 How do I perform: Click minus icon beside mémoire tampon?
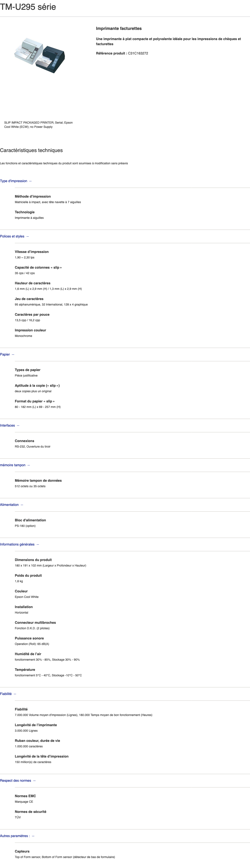pos(29,465)
